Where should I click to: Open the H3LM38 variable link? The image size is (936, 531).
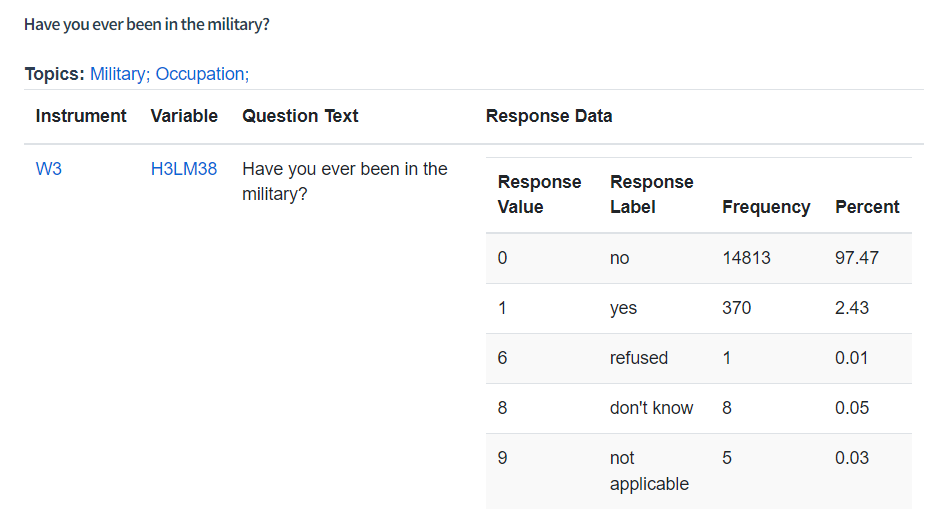point(184,169)
